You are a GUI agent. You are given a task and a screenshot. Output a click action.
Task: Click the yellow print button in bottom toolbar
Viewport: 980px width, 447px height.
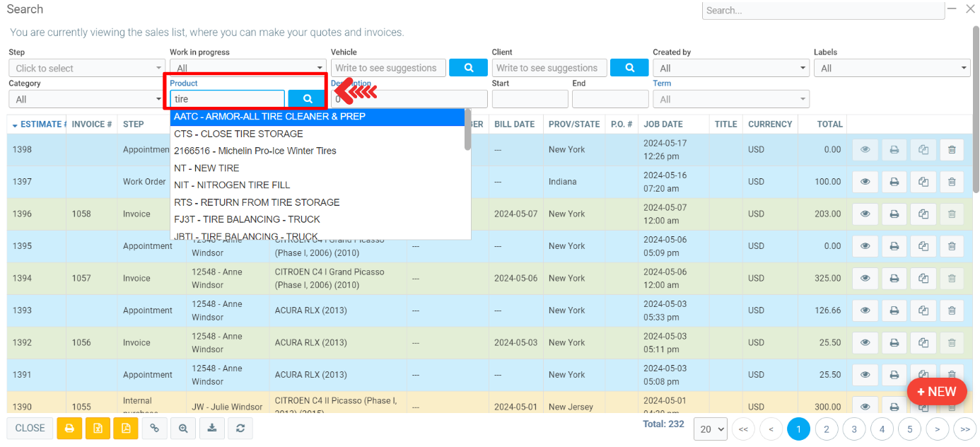click(69, 428)
